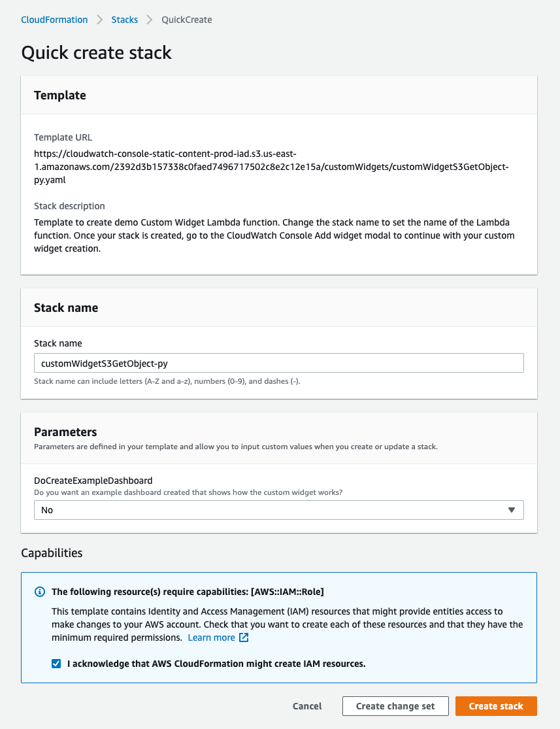
Task: Click the Create stack button
Action: tap(496, 706)
